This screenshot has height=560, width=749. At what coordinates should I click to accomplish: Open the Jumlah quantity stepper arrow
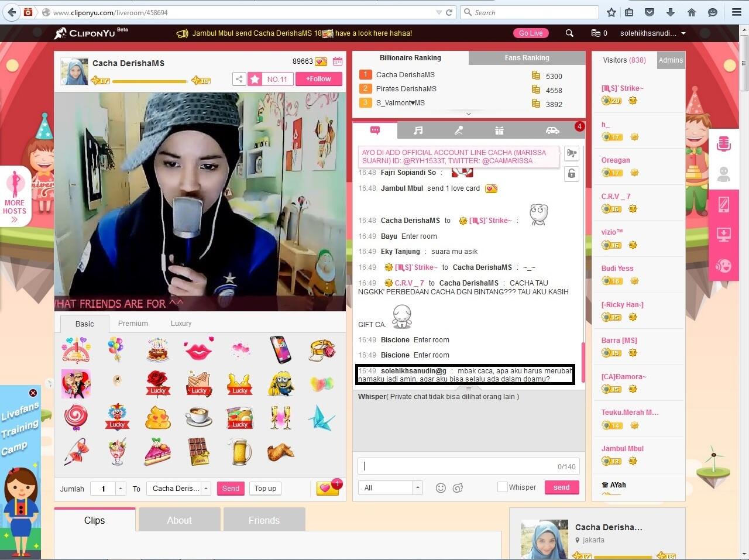point(121,489)
